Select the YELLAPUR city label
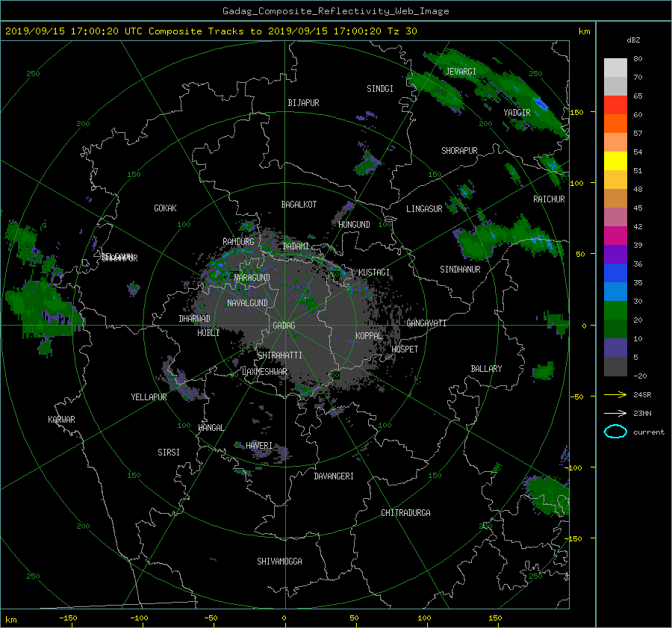The height and width of the screenshot is (628, 672). click(x=149, y=397)
